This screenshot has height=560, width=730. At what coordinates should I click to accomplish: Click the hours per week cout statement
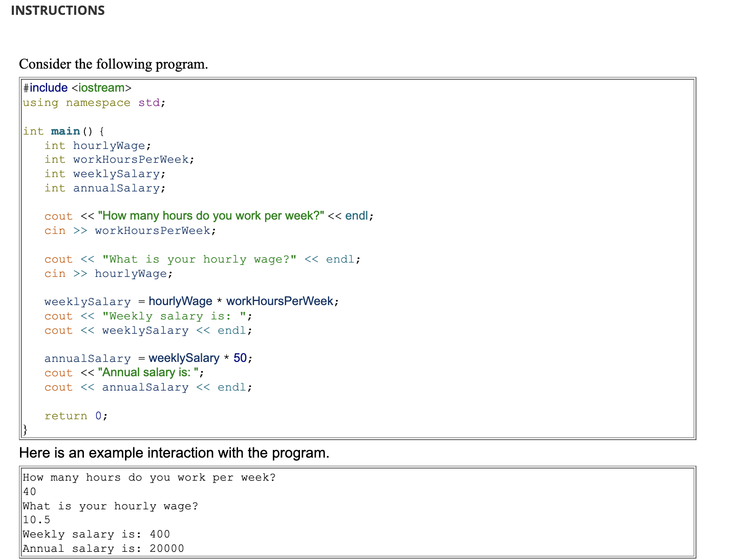[x=207, y=216]
